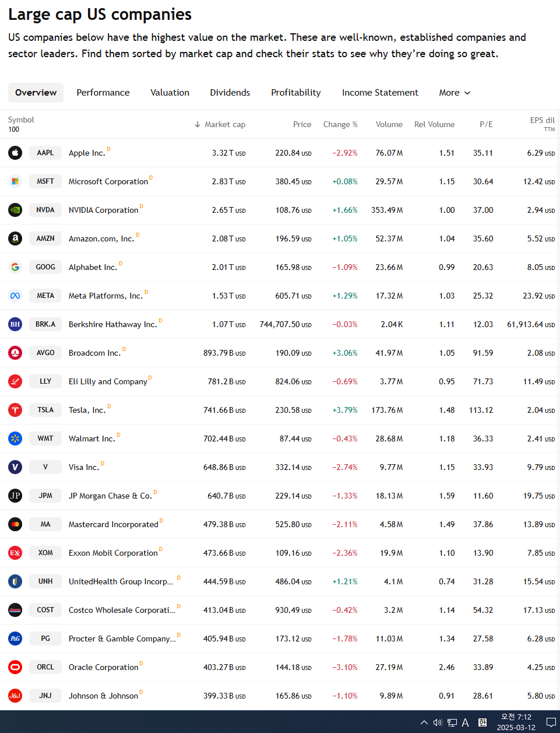Open the Windows notification center icon
Image resolution: width=560 pixels, height=733 pixels.
(x=551, y=723)
